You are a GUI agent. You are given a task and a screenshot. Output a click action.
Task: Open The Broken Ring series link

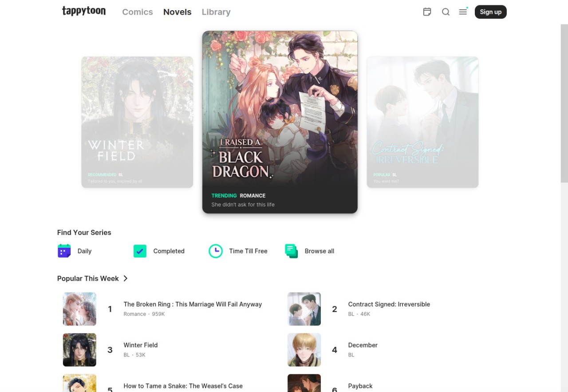tap(193, 304)
